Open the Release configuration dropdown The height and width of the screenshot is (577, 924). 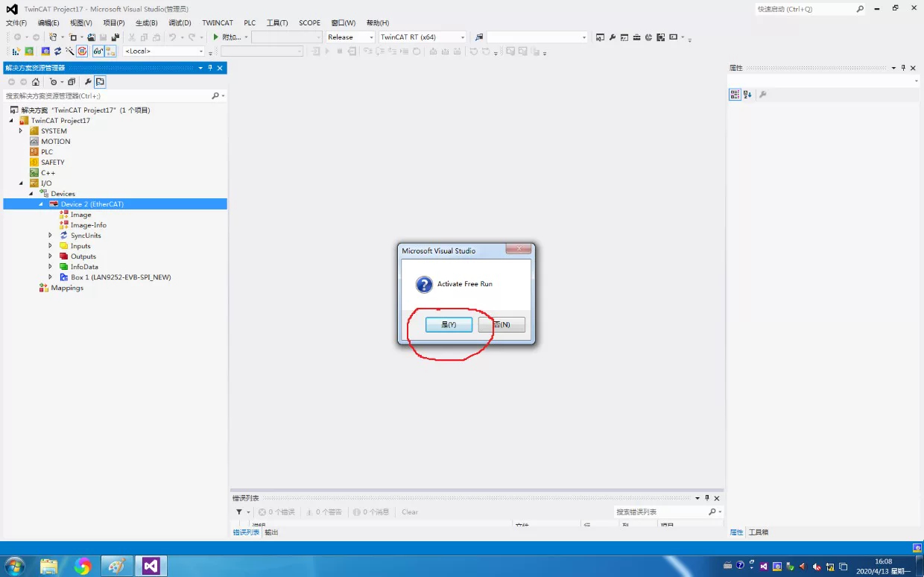[x=350, y=37]
